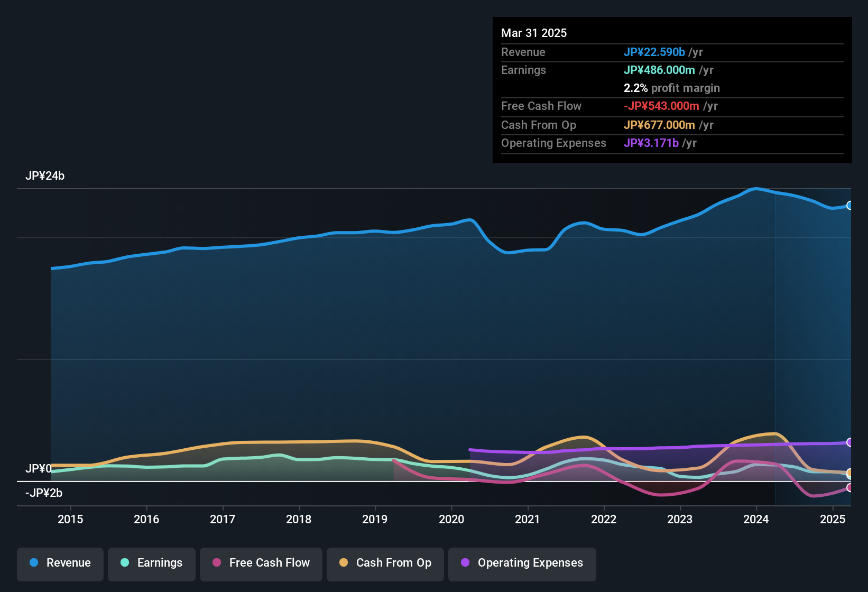Click the blue Revenue endpoint marker
This screenshot has height=592, width=868.
point(850,206)
